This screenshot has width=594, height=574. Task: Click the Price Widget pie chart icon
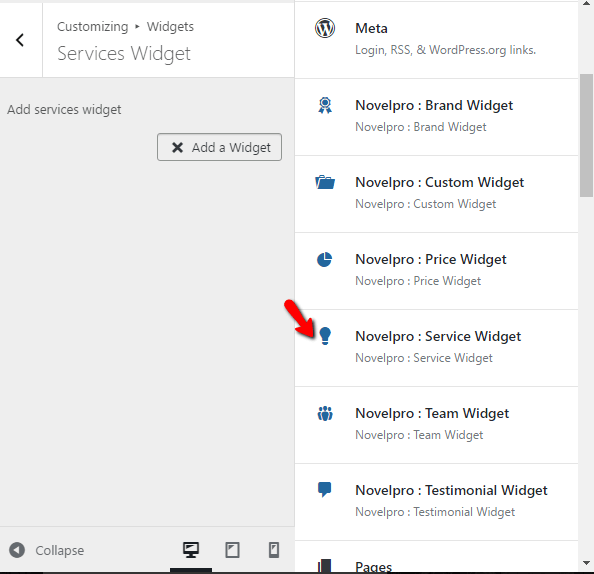click(324, 260)
